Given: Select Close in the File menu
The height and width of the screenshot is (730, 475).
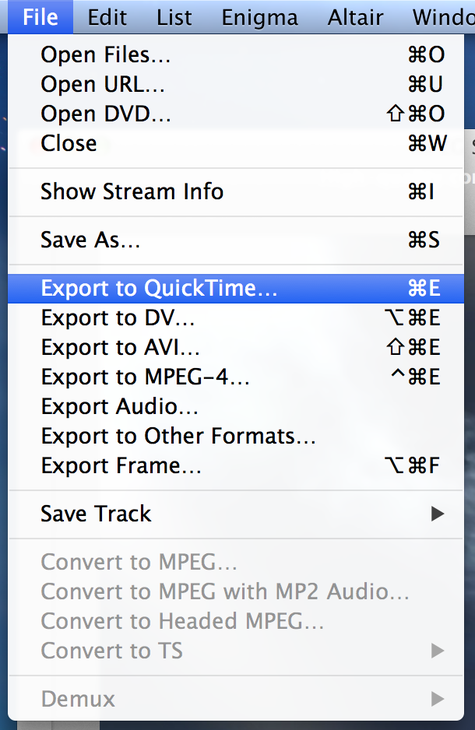Looking at the screenshot, I should coord(236,143).
